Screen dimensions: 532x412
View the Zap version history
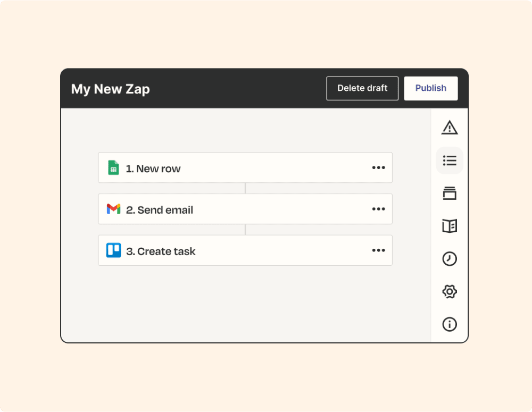450,259
